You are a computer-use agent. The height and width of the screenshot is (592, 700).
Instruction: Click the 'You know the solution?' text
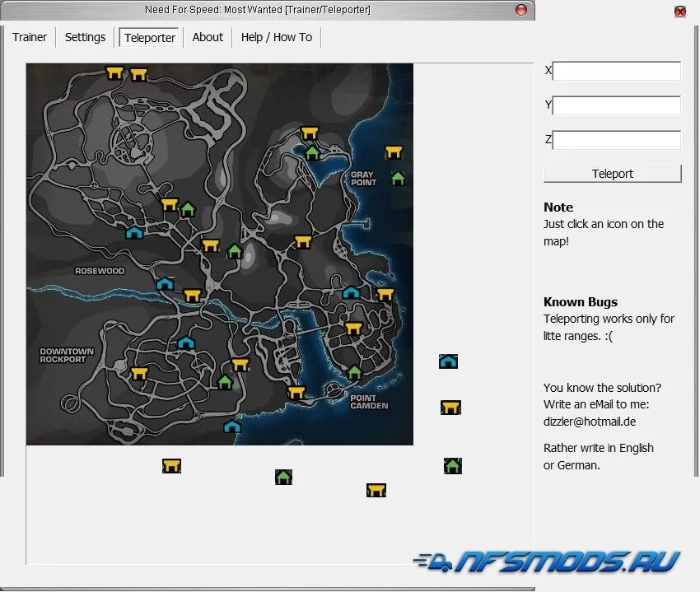(x=602, y=388)
